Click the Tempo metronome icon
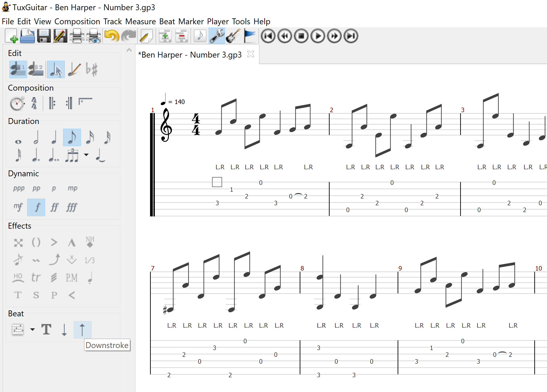This screenshot has height=392, width=547. 17,103
